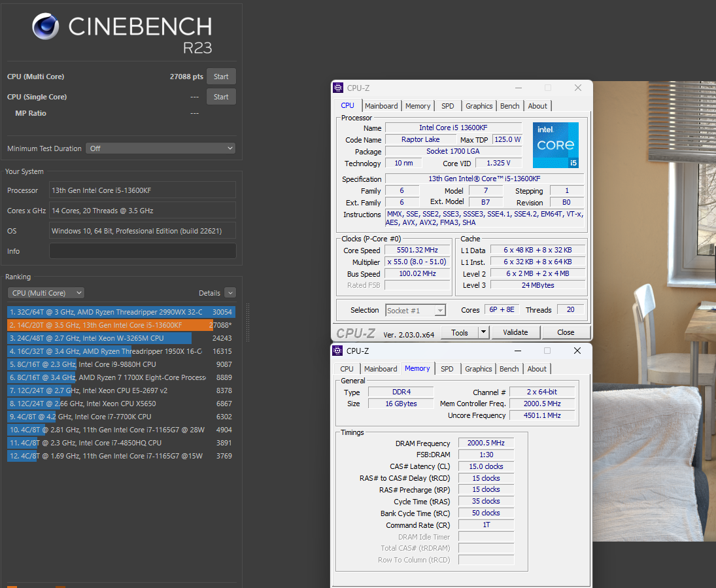This screenshot has height=588, width=716.
Task: Select the Core i7-4850HQ ranking row
Action: [121, 443]
